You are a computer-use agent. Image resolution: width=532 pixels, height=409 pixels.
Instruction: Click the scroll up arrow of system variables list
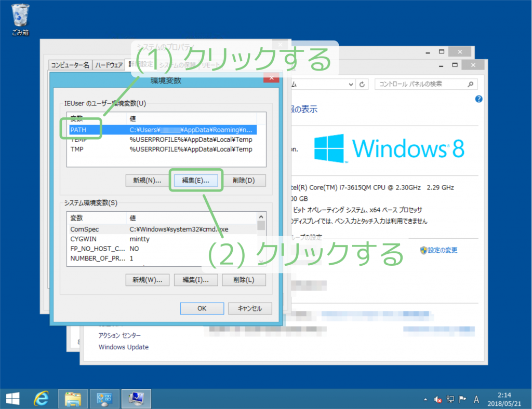[261, 217]
